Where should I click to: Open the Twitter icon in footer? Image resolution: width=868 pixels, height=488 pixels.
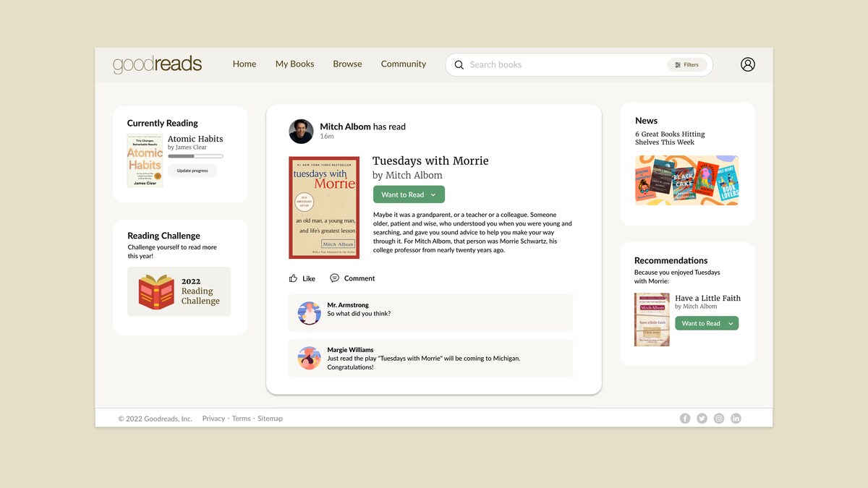point(702,418)
